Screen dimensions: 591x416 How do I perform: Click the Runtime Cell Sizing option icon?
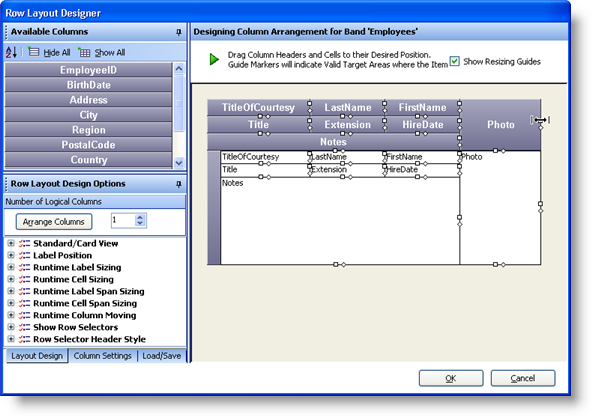point(24,279)
